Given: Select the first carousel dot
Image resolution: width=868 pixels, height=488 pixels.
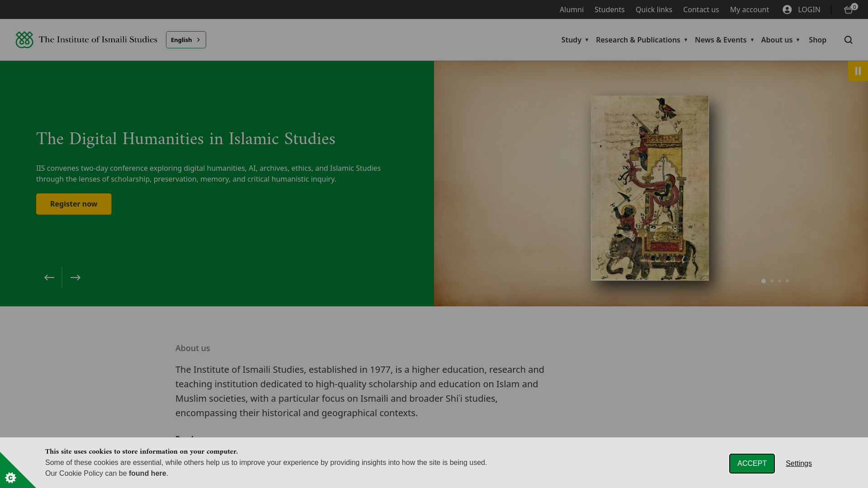Looking at the screenshot, I should pos(764,281).
